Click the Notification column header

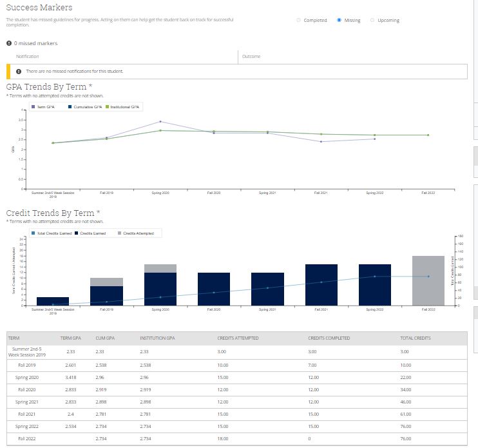28,57
